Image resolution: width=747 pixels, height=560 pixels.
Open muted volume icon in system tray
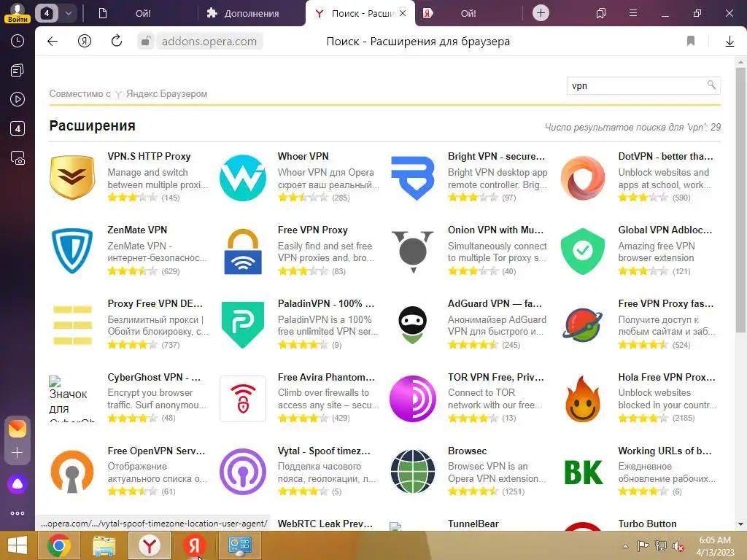click(x=678, y=546)
